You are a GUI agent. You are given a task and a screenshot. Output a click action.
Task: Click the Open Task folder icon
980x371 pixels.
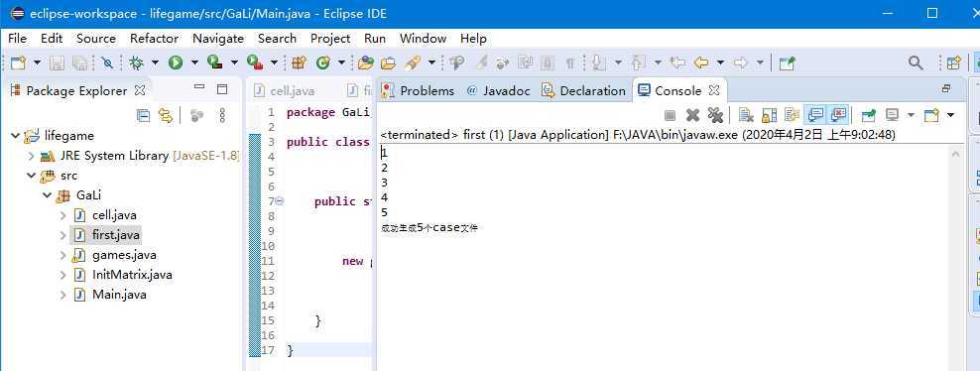coord(389,62)
